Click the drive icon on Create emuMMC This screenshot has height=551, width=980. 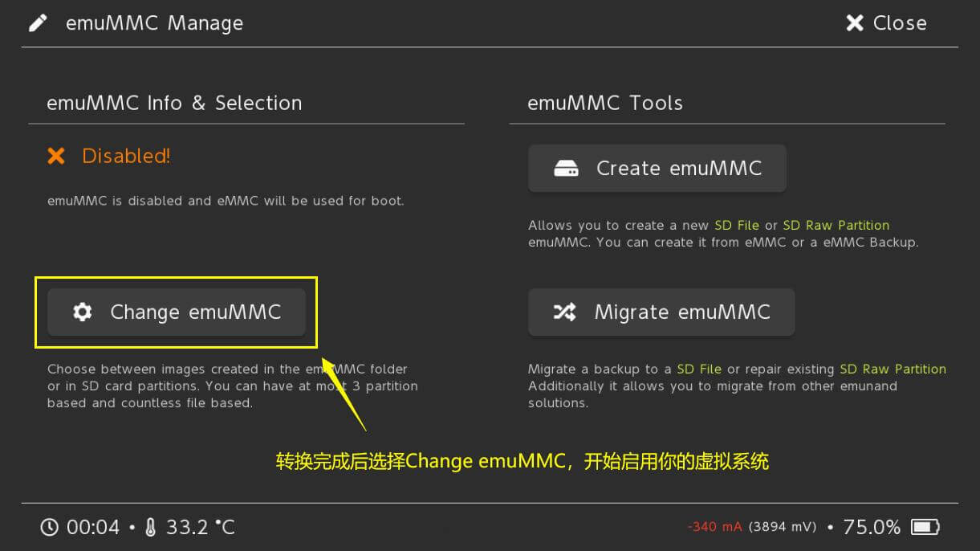(x=567, y=169)
